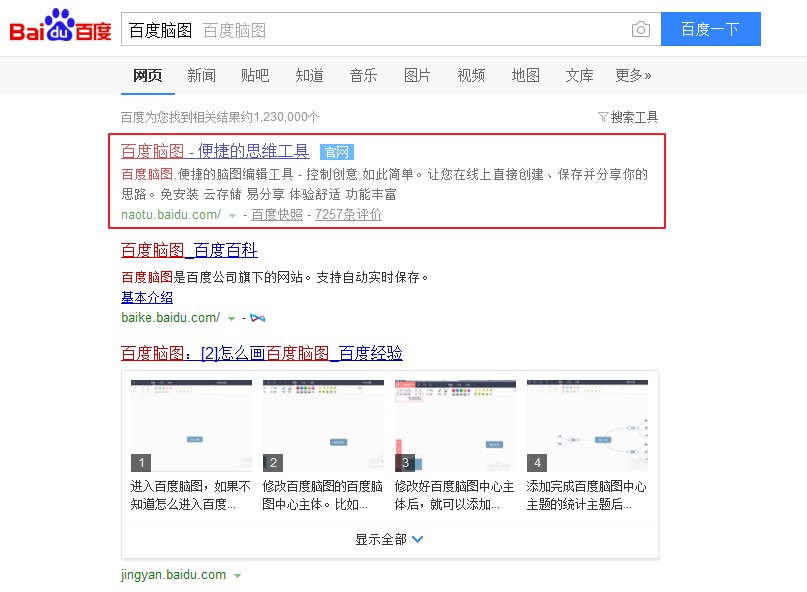Click the baike.baidu.com/ URL
The width and height of the screenshot is (807, 592).
pyautogui.click(x=170, y=318)
